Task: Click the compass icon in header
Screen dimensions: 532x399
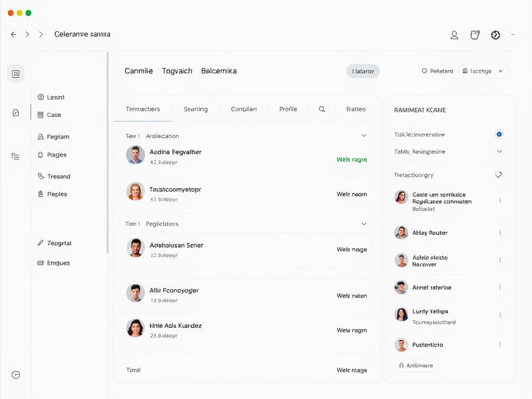Action: click(495, 35)
